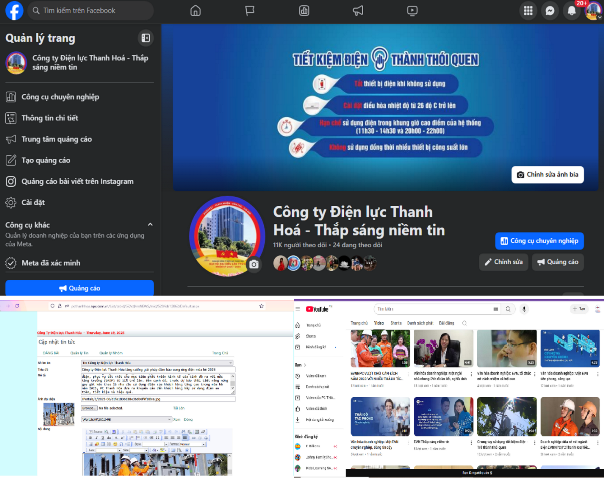Open video thumbnail with two helmeted workers
The width and height of the screenshot is (604, 480).
(570, 417)
